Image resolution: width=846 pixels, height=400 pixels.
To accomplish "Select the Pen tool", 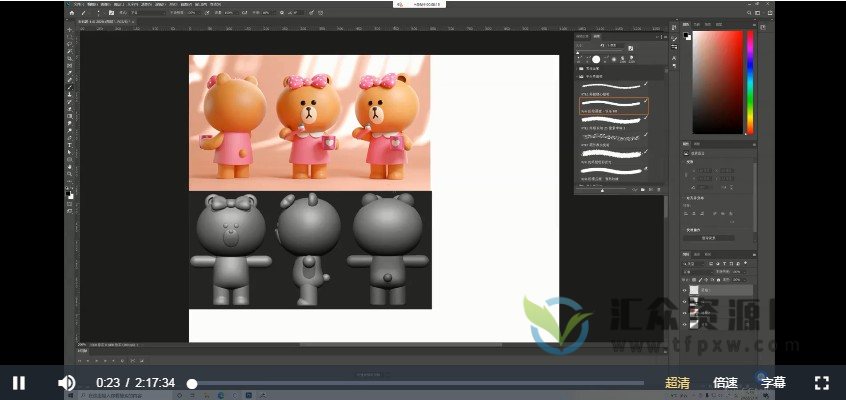I will (x=70, y=137).
